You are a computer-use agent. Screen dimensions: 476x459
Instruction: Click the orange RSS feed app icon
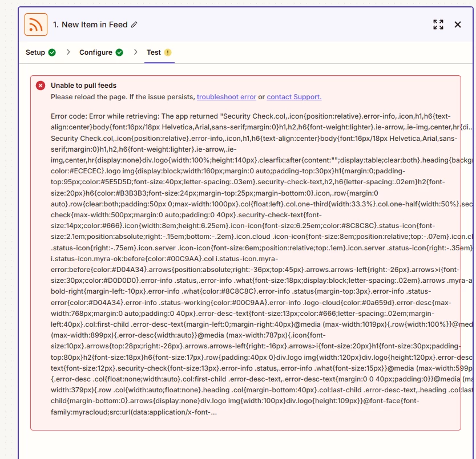(x=36, y=25)
